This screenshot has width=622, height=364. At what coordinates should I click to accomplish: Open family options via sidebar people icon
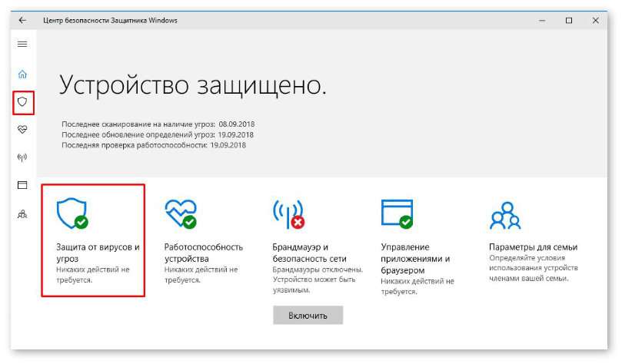click(x=22, y=214)
